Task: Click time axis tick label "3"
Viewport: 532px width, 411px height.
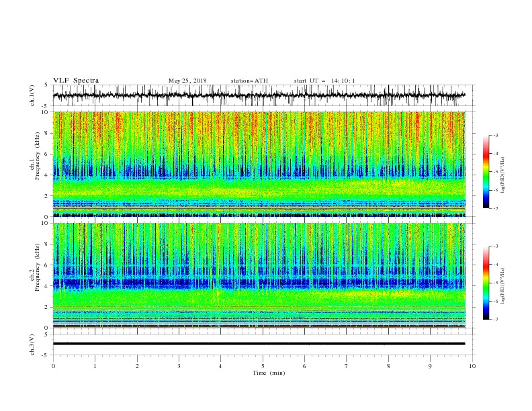Action: (x=179, y=366)
